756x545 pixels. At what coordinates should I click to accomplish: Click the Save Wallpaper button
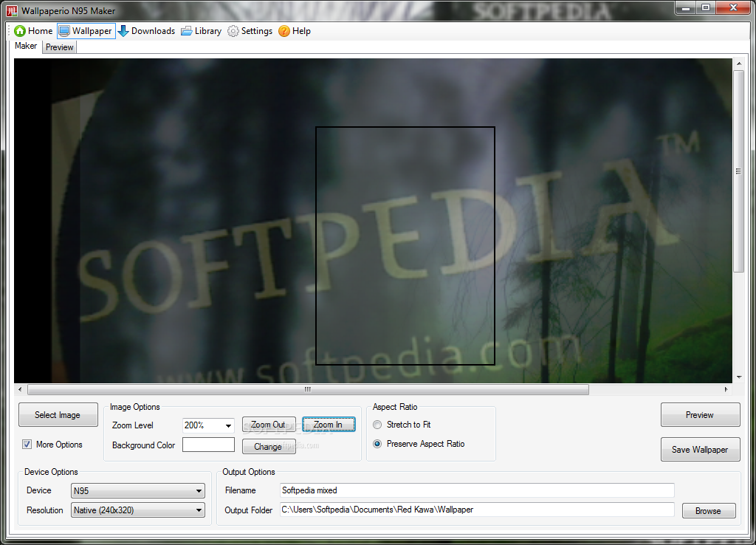[700, 450]
